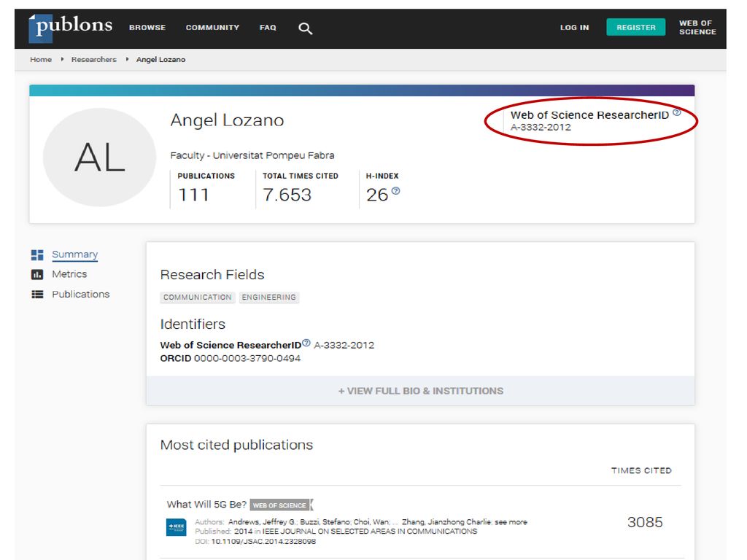Viewport: 747px width, 560px height.
Task: Click the H-Index value 26
Action: tap(377, 195)
